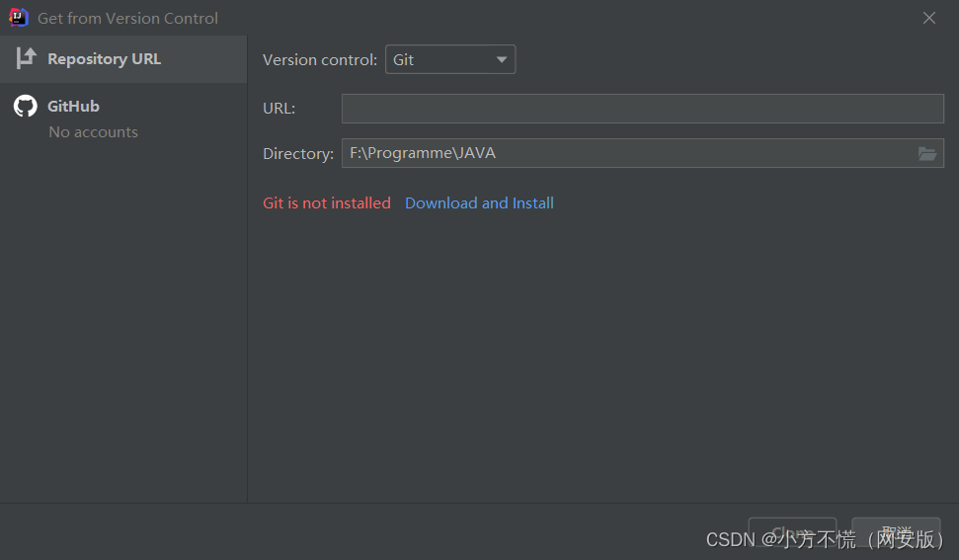This screenshot has height=560, width=959.
Task: Open the GitHub accounts section
Action: (x=123, y=118)
